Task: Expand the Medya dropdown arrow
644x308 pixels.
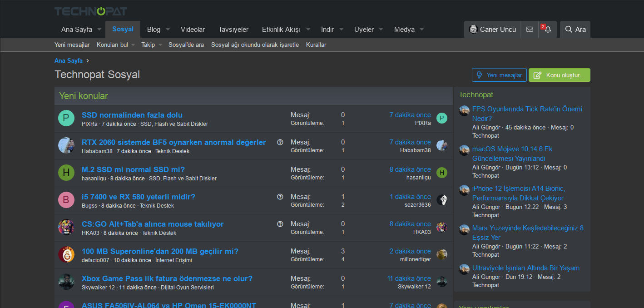Action: pyautogui.click(x=422, y=30)
